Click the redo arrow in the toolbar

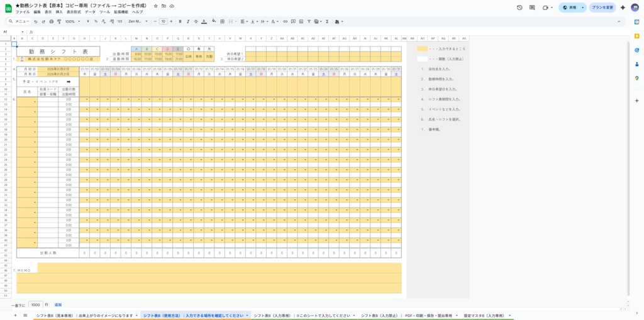click(x=43, y=21)
